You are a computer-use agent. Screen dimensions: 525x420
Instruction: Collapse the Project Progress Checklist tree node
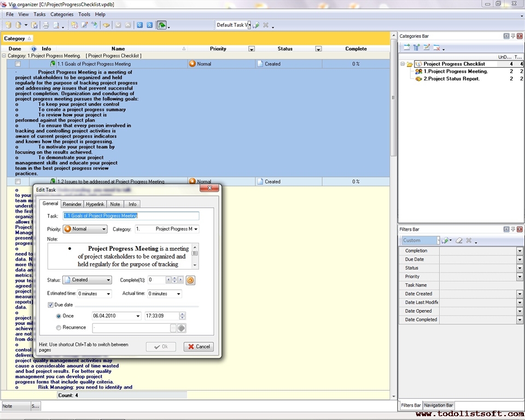[x=402, y=64]
